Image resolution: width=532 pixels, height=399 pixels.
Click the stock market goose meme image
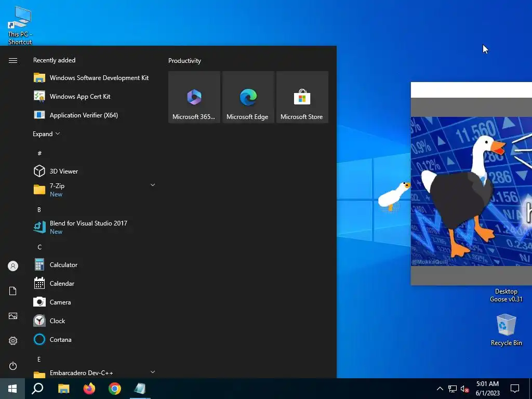tap(471, 191)
